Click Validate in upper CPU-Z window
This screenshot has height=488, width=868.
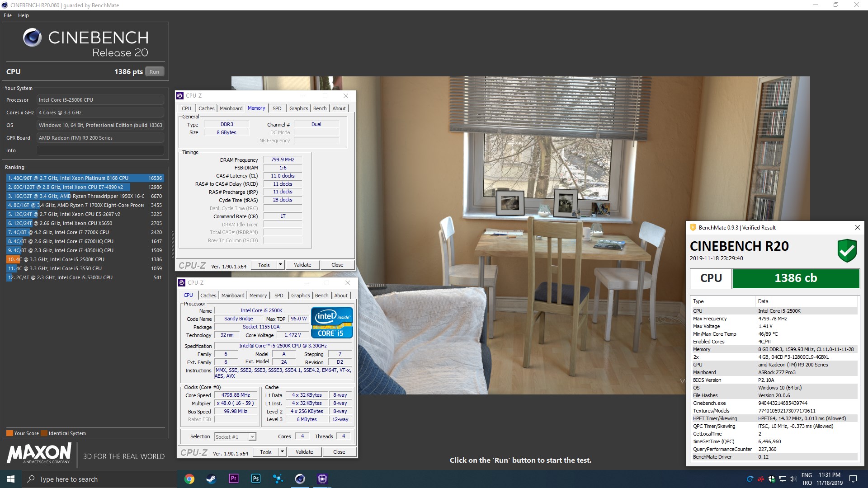click(302, 265)
